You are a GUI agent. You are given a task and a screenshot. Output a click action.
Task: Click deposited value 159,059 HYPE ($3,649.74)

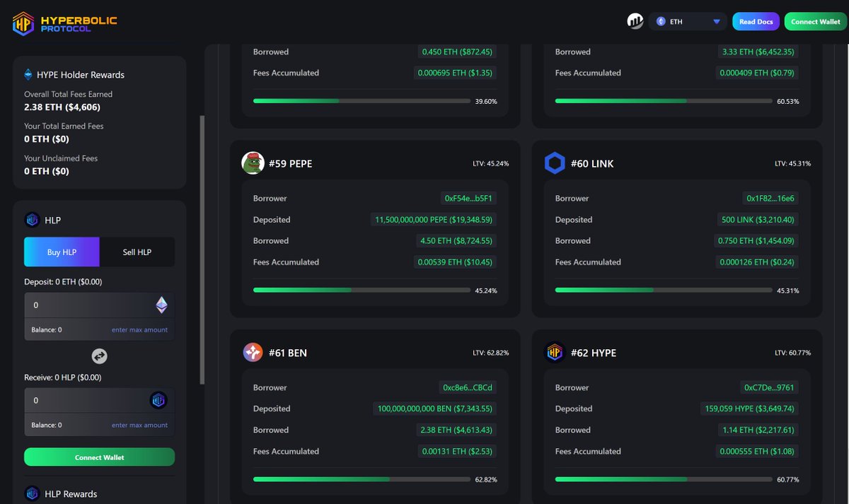pyautogui.click(x=749, y=409)
